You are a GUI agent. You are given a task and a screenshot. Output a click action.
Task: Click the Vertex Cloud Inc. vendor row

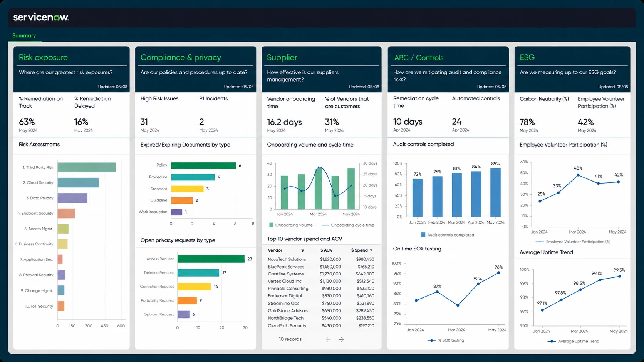coord(321,281)
